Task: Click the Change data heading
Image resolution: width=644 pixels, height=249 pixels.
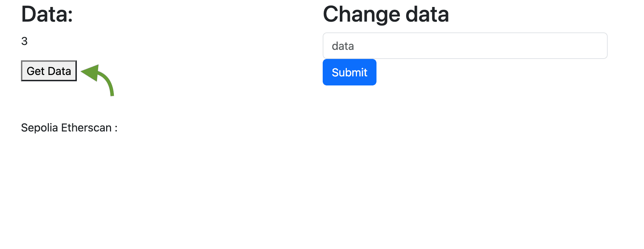Action: pyautogui.click(x=386, y=14)
